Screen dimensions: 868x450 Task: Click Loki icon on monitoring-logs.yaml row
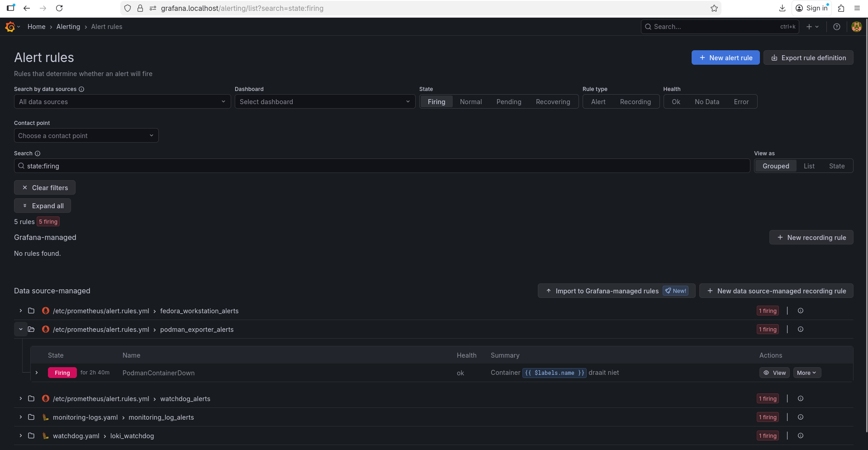click(x=46, y=417)
